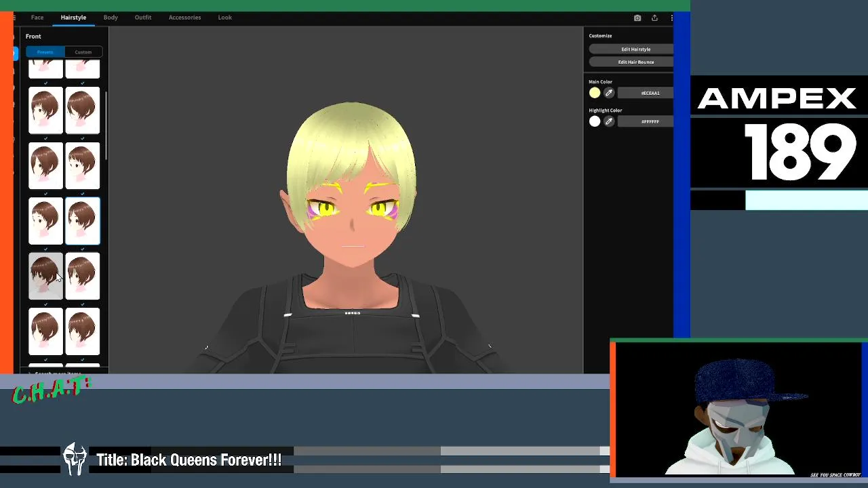
Task: Click the "Front" panel heading
Action: [33, 36]
